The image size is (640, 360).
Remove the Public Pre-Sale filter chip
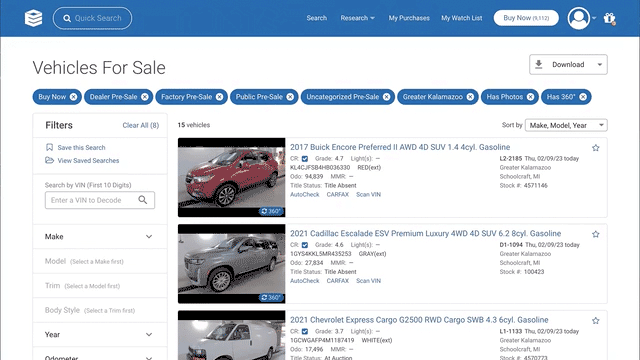tap(290, 97)
